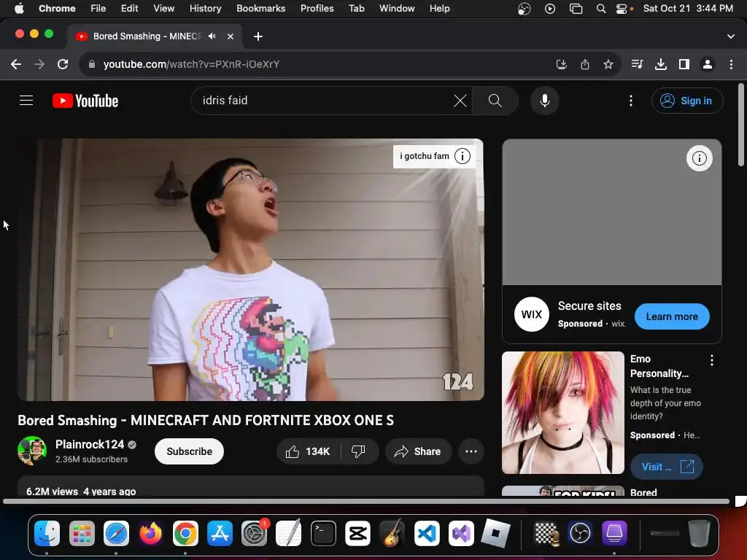Click the magnifier search button
Image resolution: width=747 pixels, height=560 pixels.
tap(495, 101)
